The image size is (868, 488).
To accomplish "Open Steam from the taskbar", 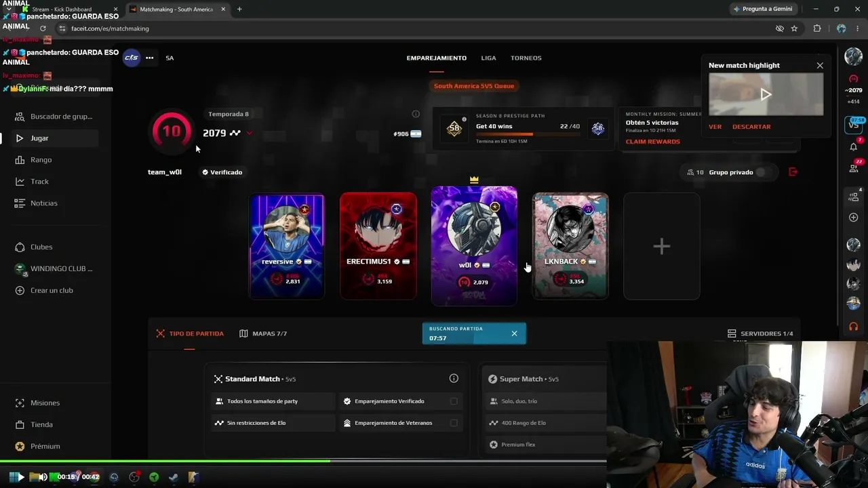I will point(174,477).
